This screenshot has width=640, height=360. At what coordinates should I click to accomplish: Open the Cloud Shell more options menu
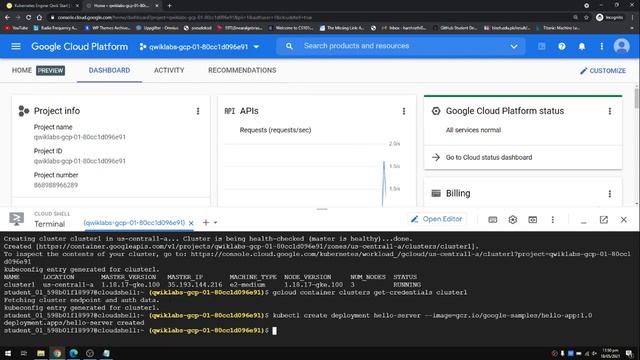point(553,220)
